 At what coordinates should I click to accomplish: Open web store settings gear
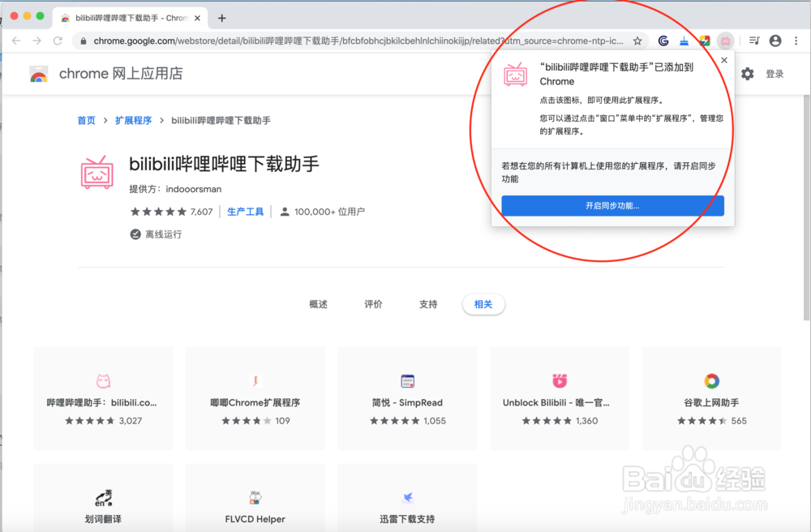[x=747, y=74]
